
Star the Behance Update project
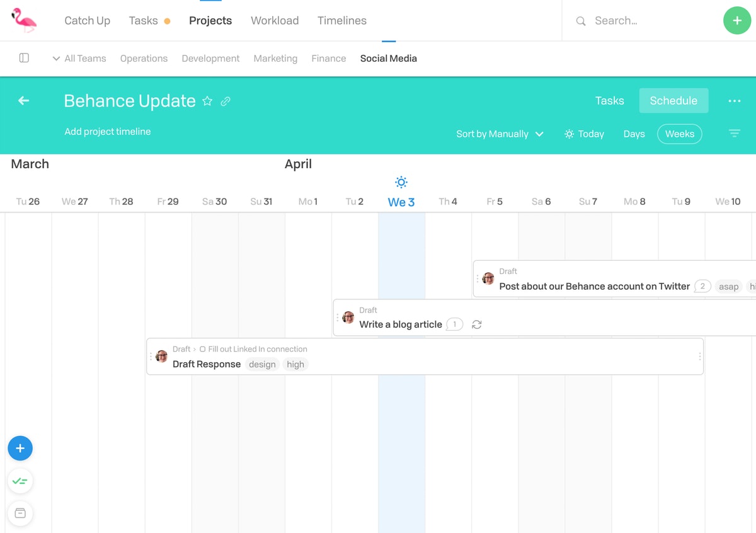[207, 101]
